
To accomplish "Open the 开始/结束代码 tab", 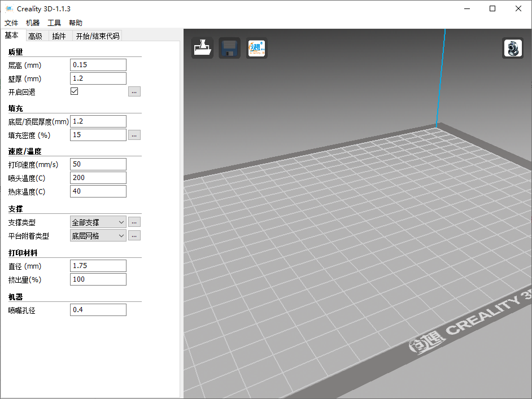I will point(97,36).
